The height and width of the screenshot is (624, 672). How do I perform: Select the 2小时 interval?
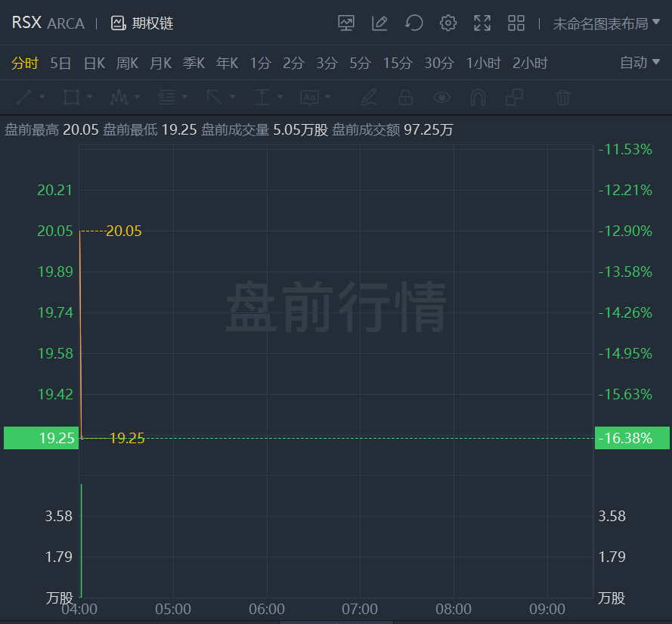click(530, 63)
